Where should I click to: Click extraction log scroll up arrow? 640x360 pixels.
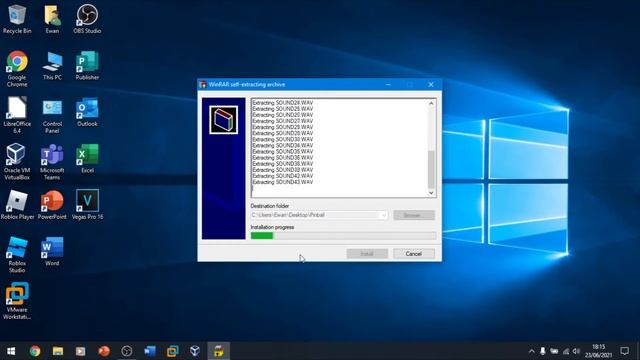click(431, 104)
